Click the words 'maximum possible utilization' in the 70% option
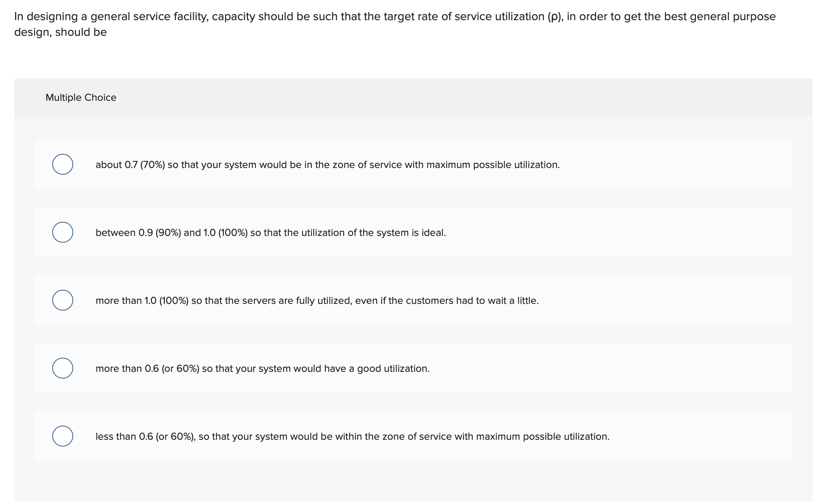The width and height of the screenshot is (829, 504). (x=492, y=165)
